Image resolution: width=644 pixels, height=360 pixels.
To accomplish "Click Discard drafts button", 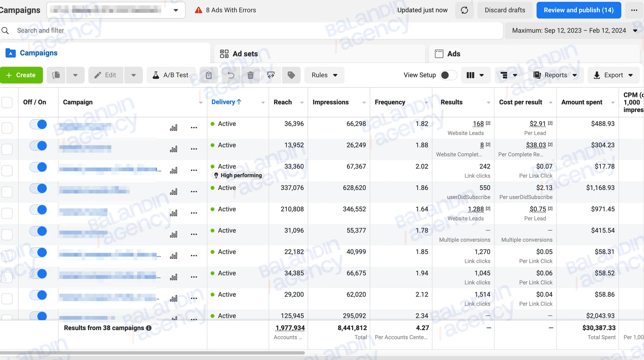I will (505, 10).
